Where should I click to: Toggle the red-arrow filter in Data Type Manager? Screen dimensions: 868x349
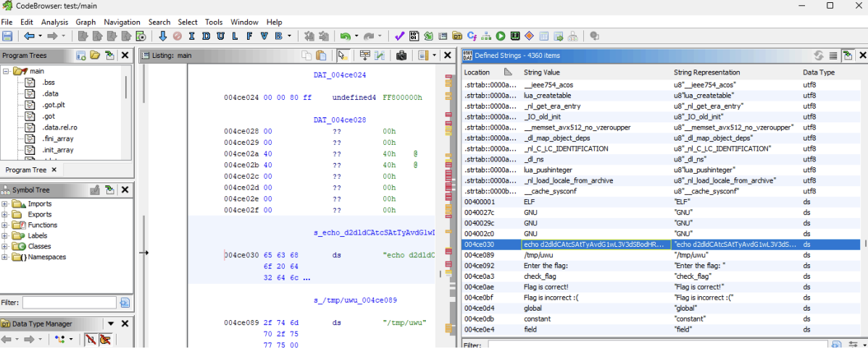tap(90, 339)
